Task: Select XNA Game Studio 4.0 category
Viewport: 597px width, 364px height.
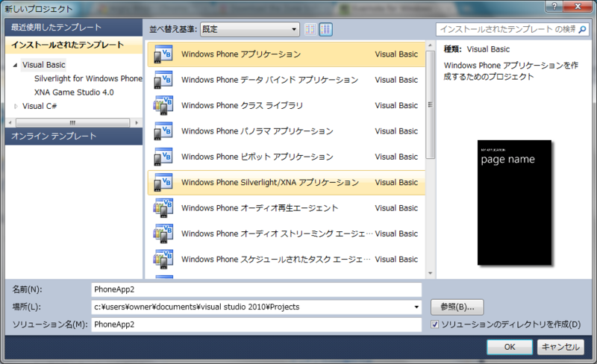Action: pyautogui.click(x=74, y=92)
